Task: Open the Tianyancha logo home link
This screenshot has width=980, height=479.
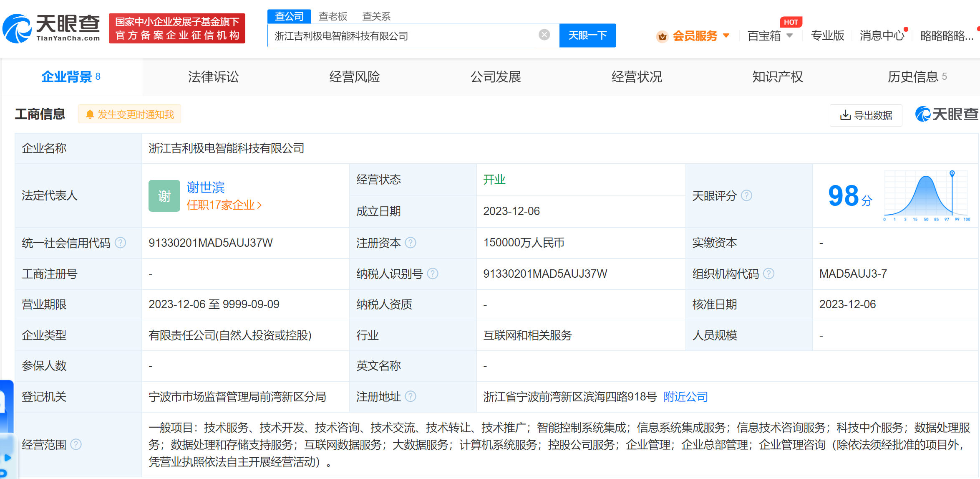Action: pyautogui.click(x=51, y=28)
